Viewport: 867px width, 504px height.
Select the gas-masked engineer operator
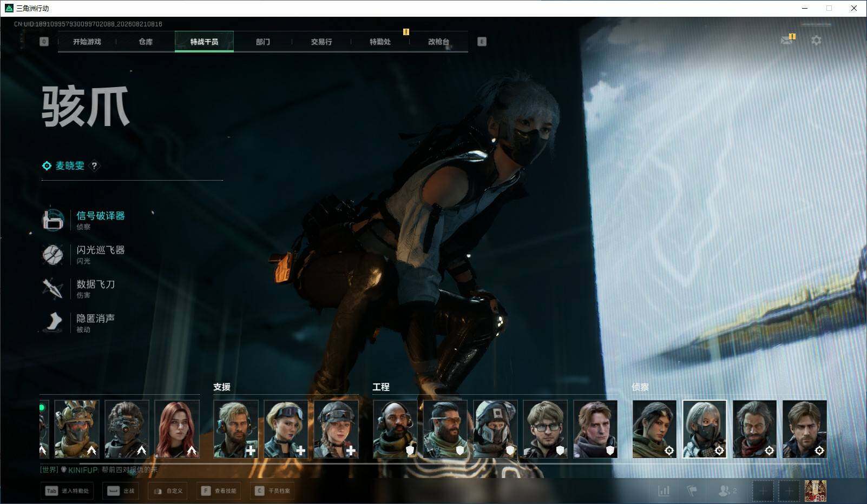click(x=495, y=429)
